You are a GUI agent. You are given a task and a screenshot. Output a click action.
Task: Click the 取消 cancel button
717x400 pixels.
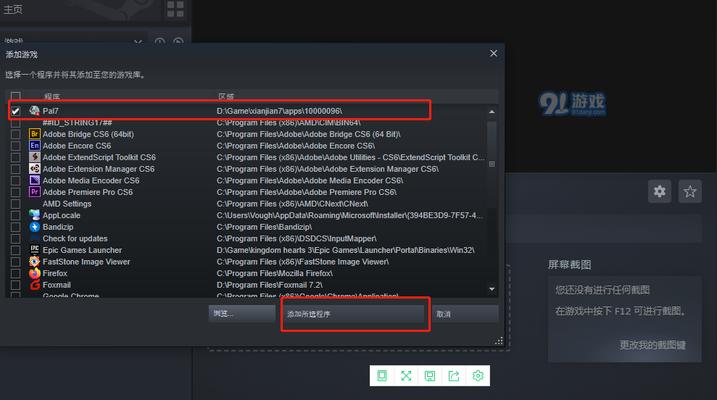click(x=465, y=314)
